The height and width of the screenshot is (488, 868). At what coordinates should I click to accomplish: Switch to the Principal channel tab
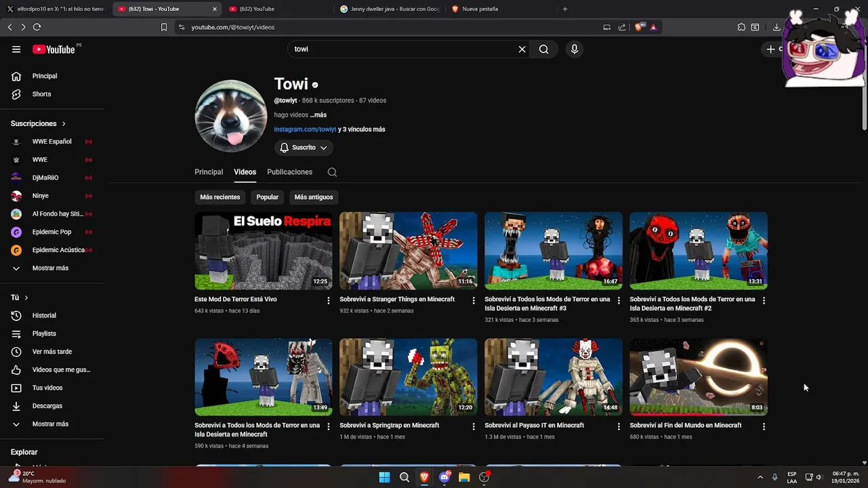(x=209, y=172)
